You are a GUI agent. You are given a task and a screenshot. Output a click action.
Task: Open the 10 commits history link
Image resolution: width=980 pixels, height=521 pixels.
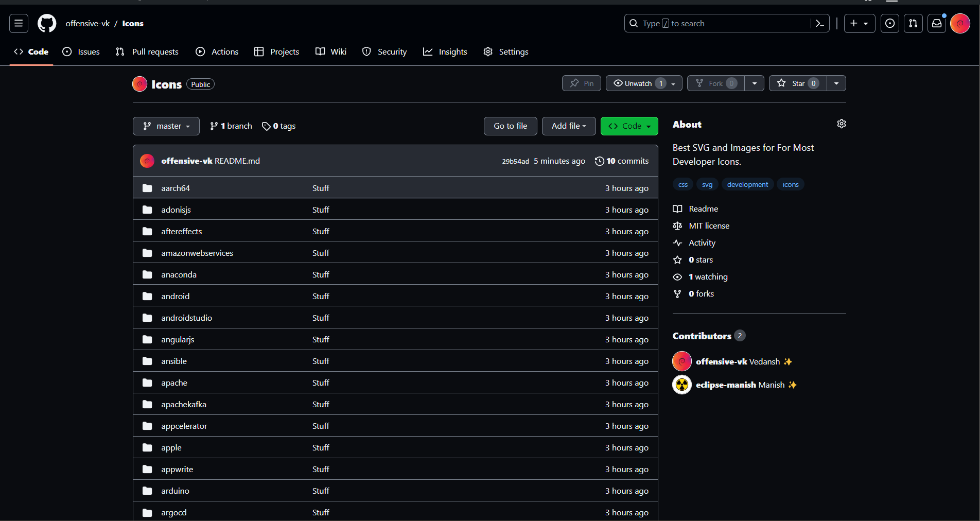[622, 161]
